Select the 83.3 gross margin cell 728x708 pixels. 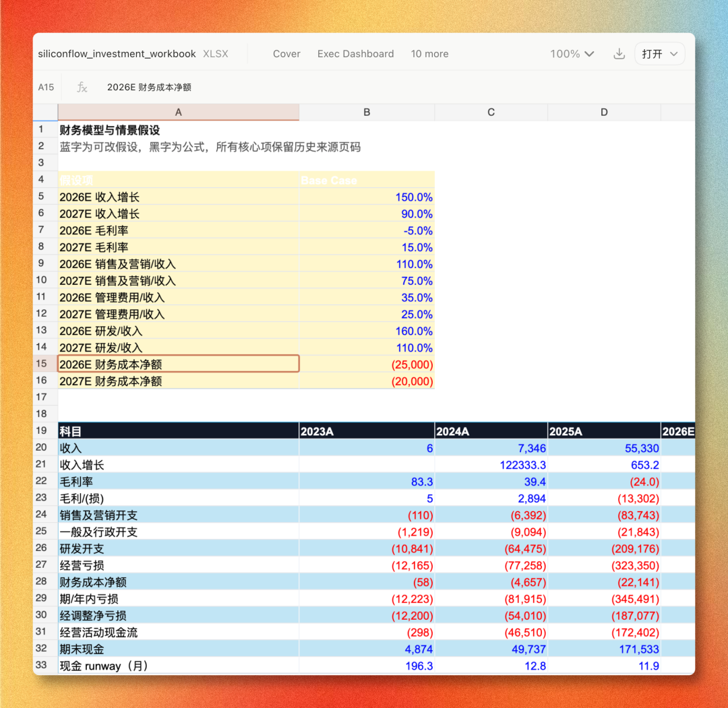tap(367, 481)
